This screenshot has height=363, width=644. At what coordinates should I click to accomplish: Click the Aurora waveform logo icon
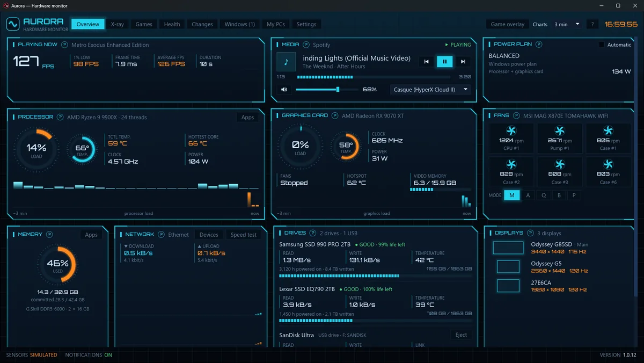[13, 24]
